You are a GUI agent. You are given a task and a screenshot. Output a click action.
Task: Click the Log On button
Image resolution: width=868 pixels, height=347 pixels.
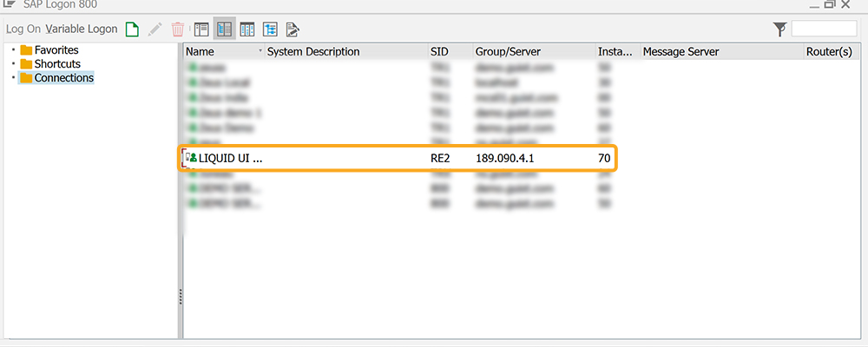click(23, 29)
